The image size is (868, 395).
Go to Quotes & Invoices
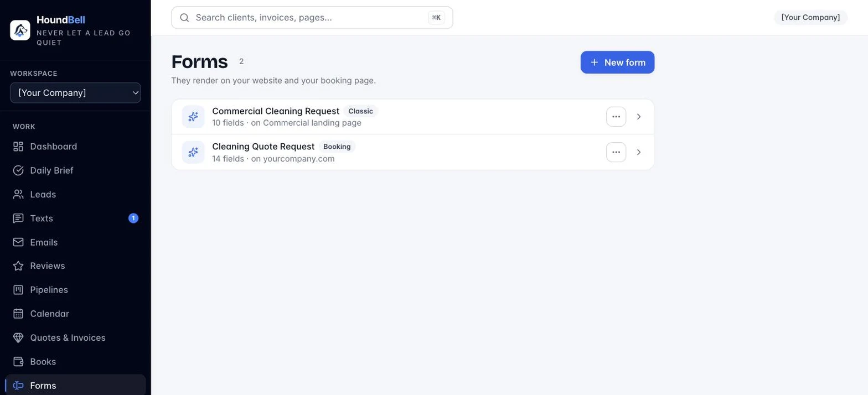(75, 337)
